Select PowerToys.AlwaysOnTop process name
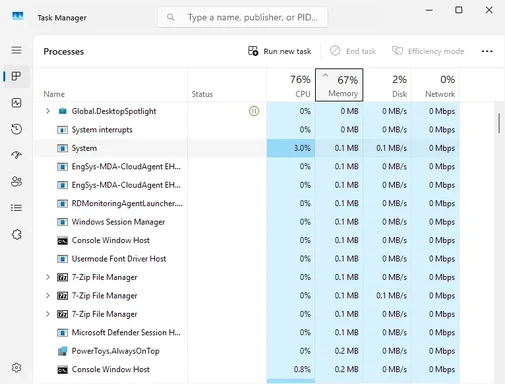The width and height of the screenshot is (505, 384). point(115,351)
